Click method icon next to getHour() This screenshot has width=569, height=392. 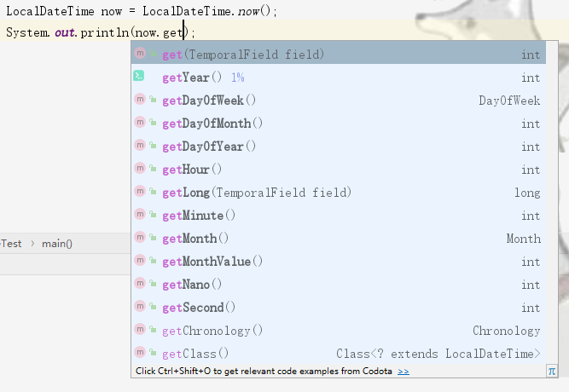tap(140, 168)
